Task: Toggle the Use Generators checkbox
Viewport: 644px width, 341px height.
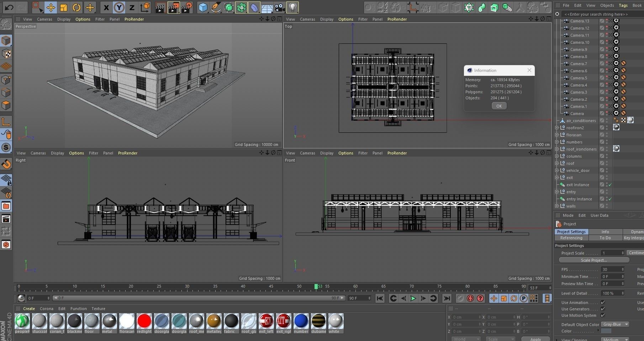Action: tap(603, 309)
